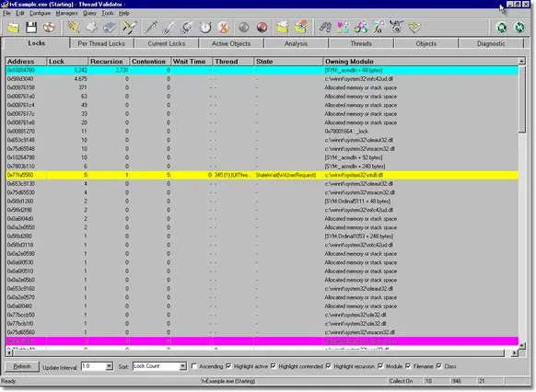This screenshot has height=392, width=536.
Task: Open the Edit menu
Action: [20, 13]
